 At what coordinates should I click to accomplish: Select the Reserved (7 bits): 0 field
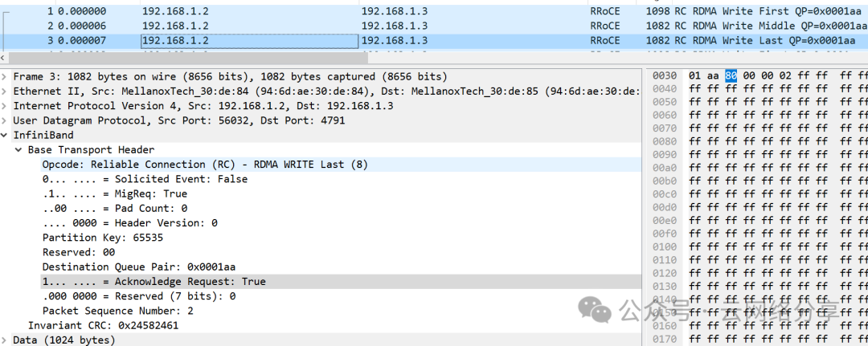[x=139, y=296]
